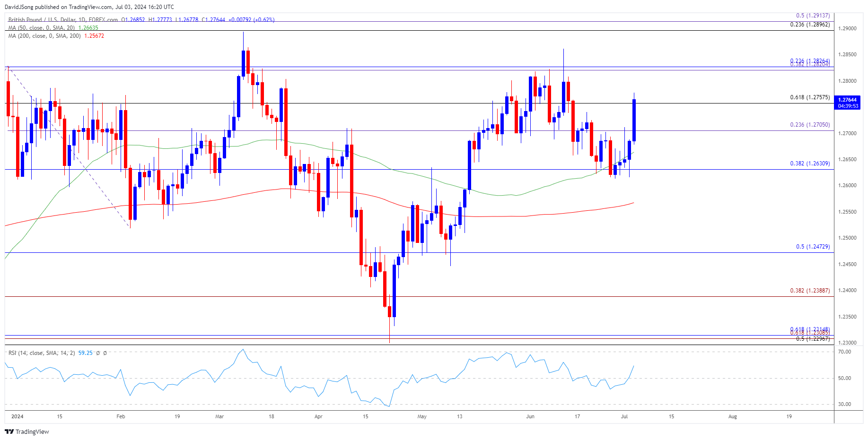Click the MA (50, close, 0, SMA, 20) legend

(42, 28)
